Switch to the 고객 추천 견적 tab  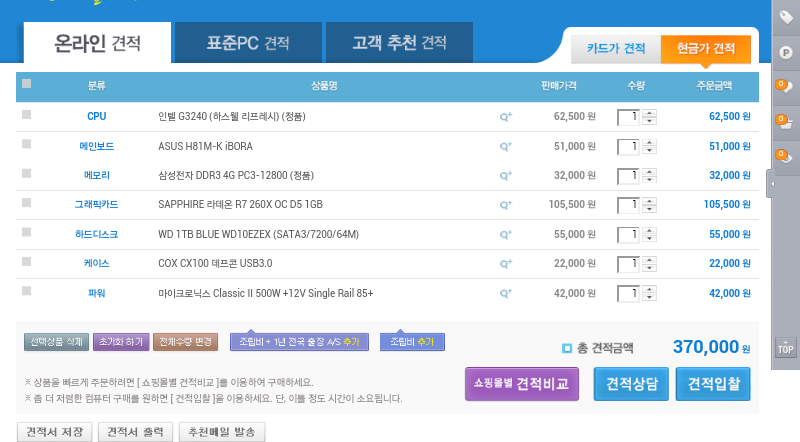(x=399, y=43)
